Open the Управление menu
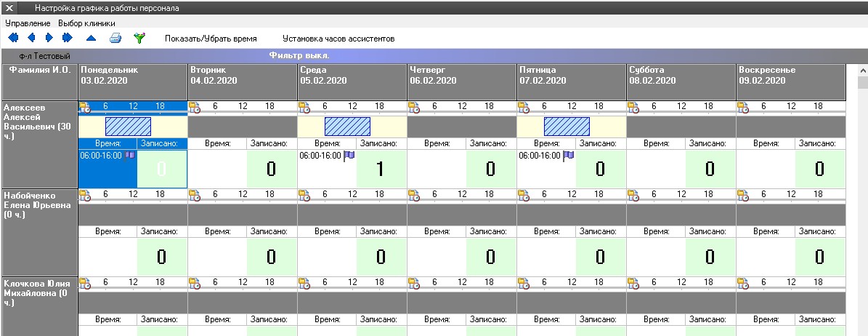The image size is (868, 336). (28, 23)
